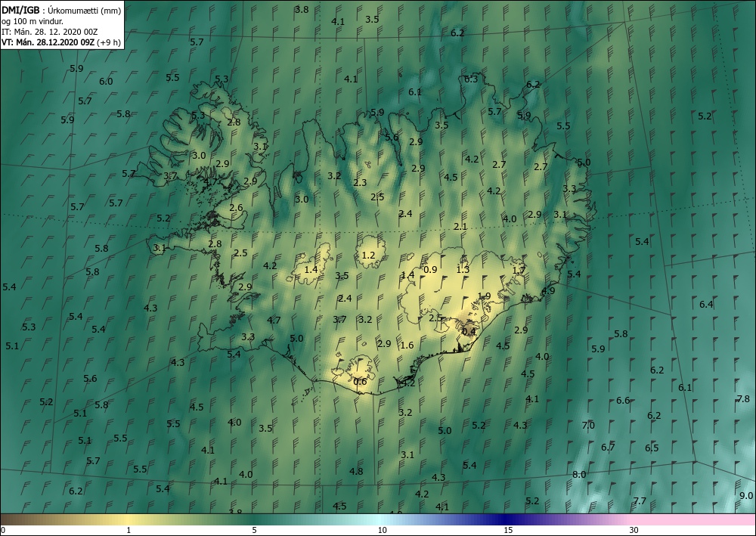Select the 0.6 value over the southern glacier
Image resolution: width=756 pixels, height=536 pixels.
coord(360,382)
